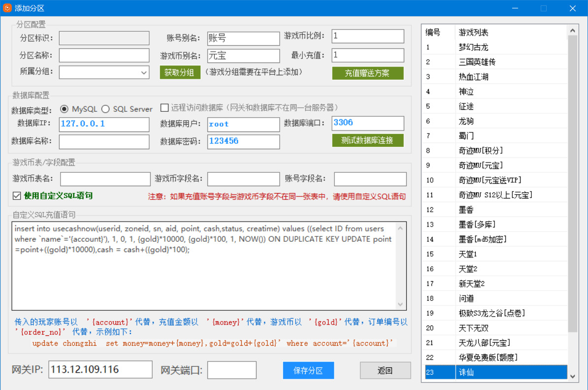Click the 分区名称 input field

pos(104,55)
